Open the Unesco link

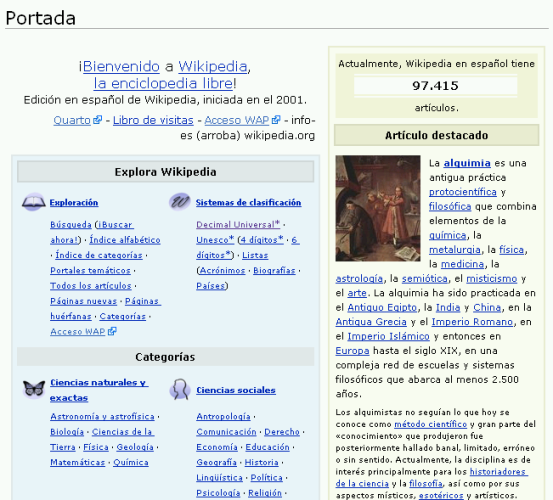point(215,240)
